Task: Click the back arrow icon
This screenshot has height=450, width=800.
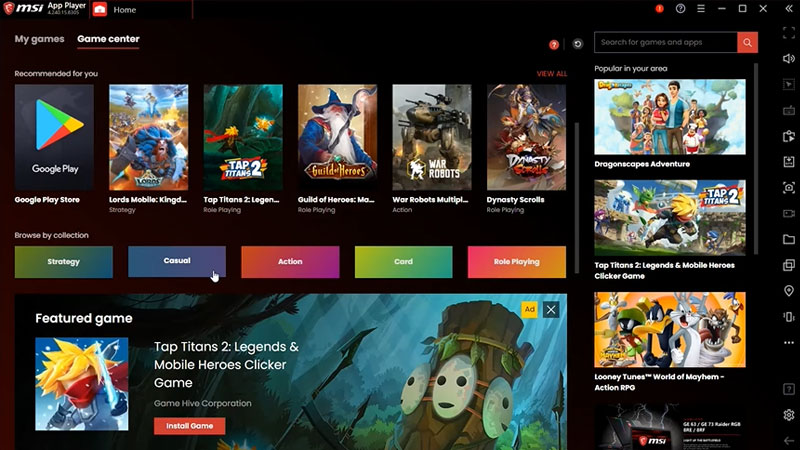Action: [788, 440]
